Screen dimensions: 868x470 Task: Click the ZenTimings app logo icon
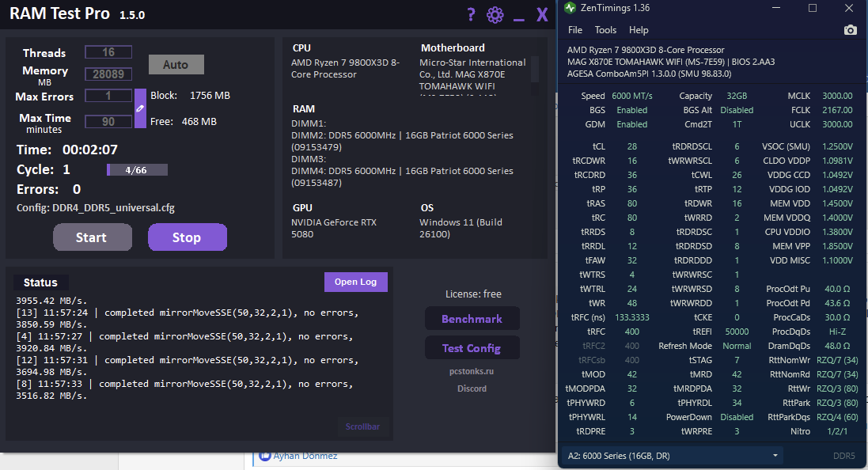570,8
